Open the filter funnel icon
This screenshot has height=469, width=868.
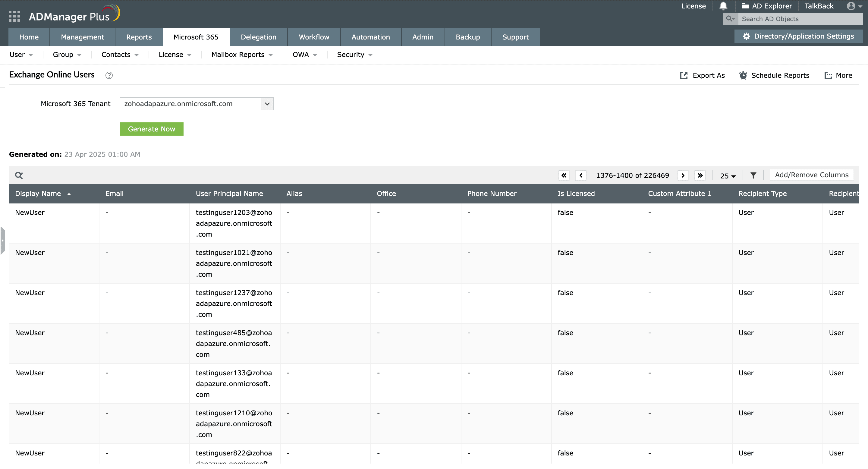pos(753,175)
